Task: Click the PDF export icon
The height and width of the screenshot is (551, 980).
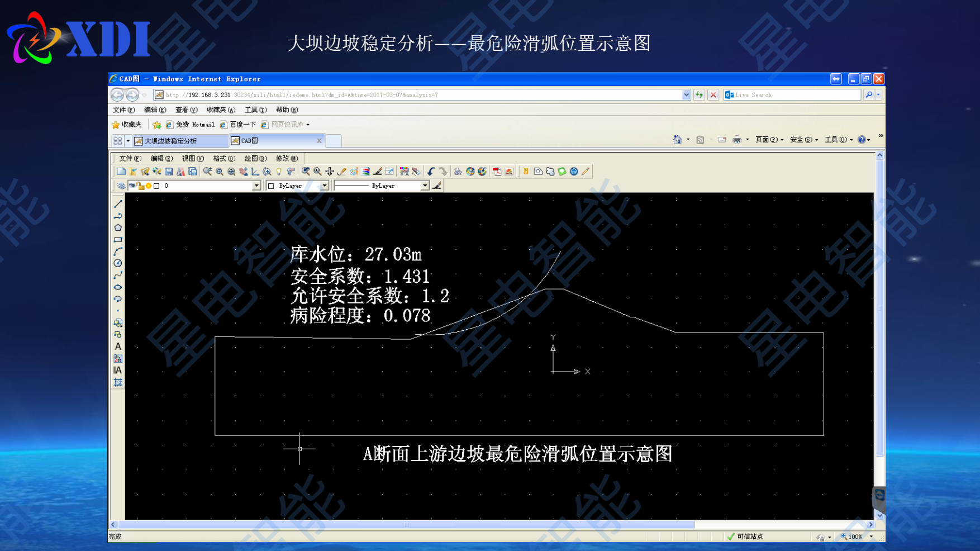Action: coord(497,172)
